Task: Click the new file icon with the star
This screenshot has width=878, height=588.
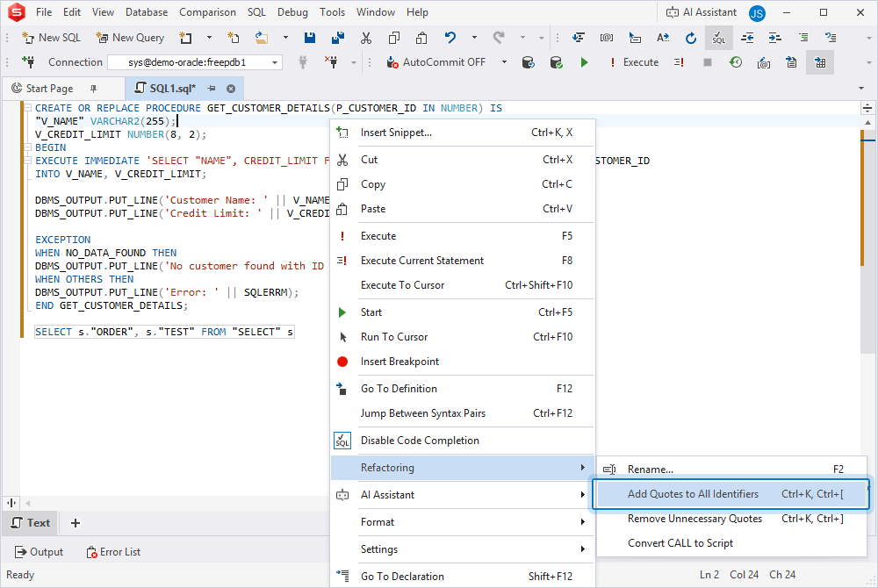Action: click(233, 38)
